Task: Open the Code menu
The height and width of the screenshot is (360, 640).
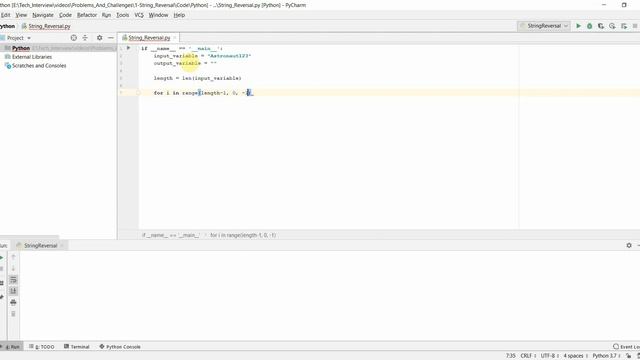Action: 65,15
